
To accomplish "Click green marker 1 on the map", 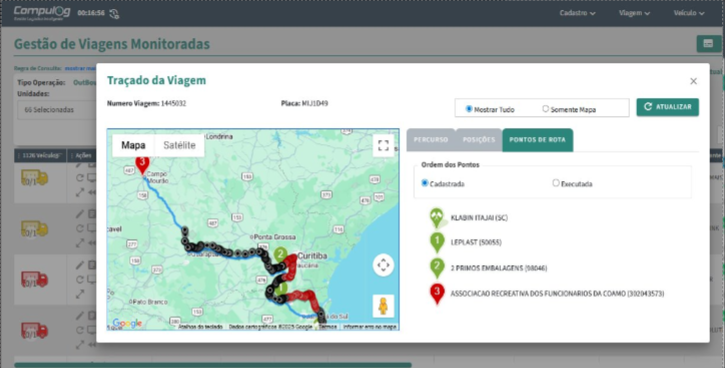I will click(x=280, y=288).
